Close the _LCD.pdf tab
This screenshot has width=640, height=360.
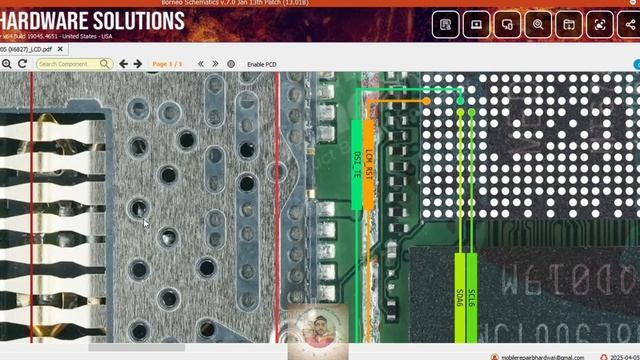click(60, 49)
